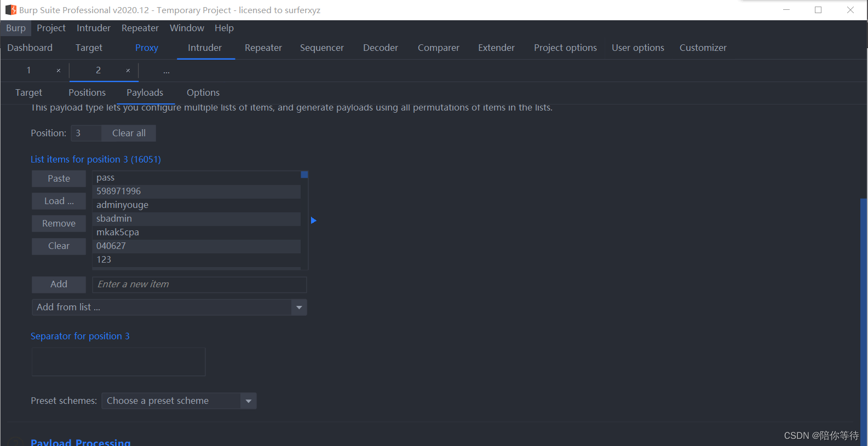Select list item '123'
868x446 pixels.
(x=197, y=260)
